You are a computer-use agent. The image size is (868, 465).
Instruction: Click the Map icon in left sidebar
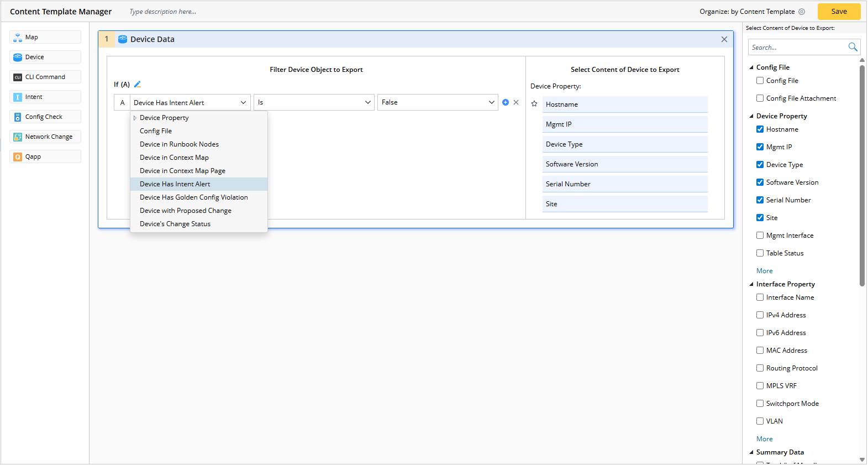18,38
